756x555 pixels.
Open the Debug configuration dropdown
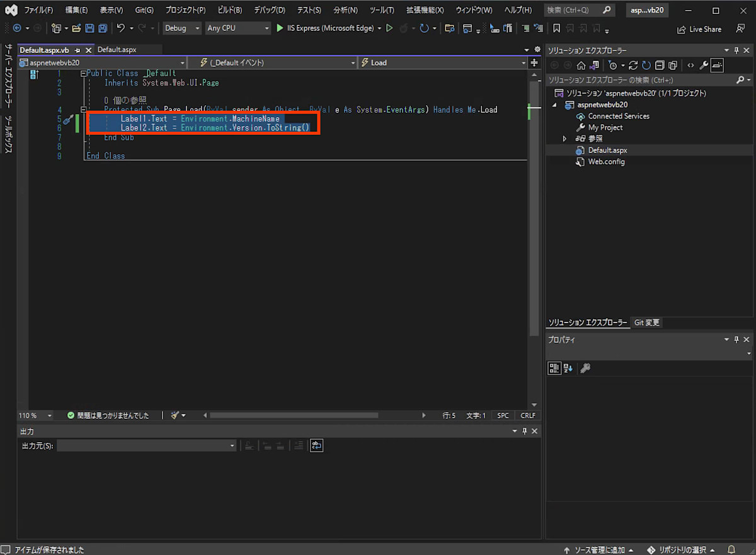(182, 28)
